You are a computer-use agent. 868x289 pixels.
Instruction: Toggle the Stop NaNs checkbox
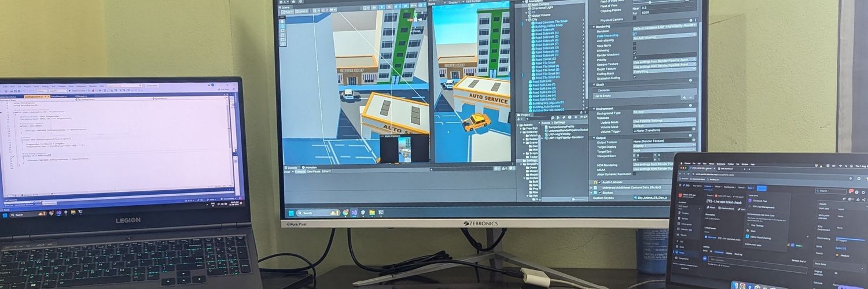(x=635, y=43)
